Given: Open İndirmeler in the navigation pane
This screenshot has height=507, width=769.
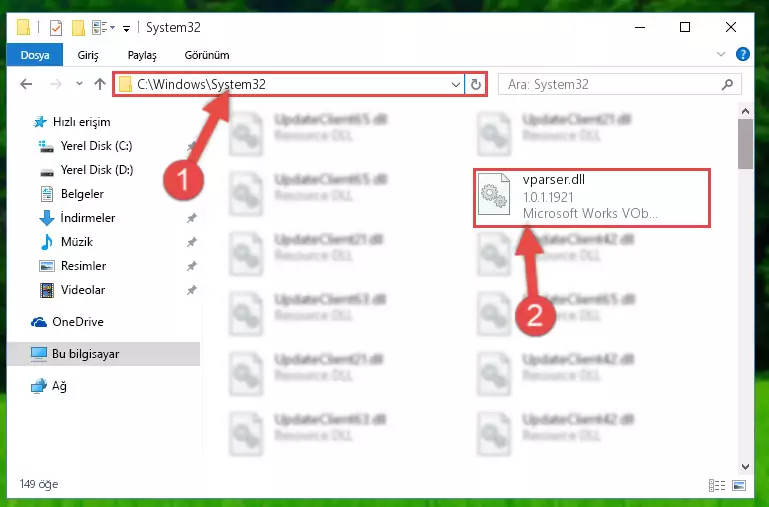Looking at the screenshot, I should coord(87,218).
